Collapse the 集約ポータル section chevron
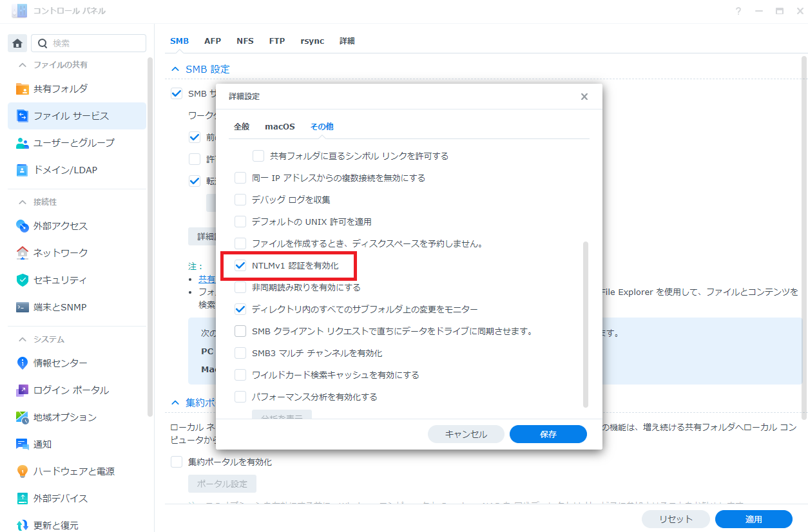The width and height of the screenshot is (808, 532). click(x=175, y=403)
